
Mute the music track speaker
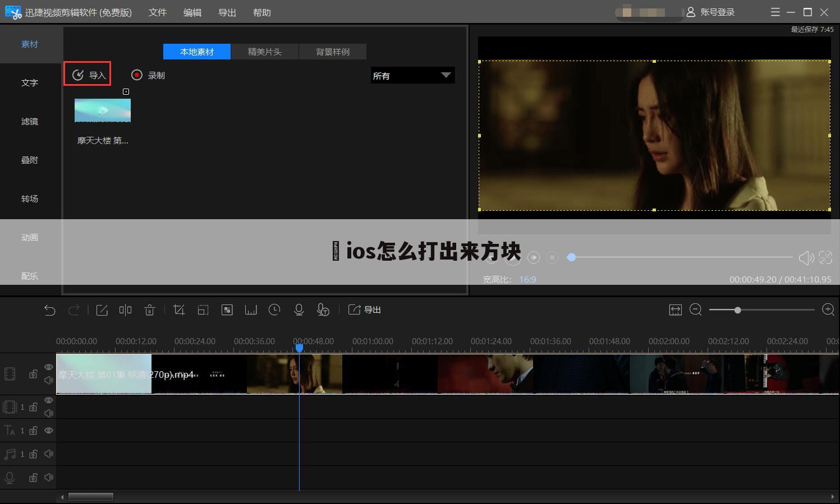click(x=49, y=454)
